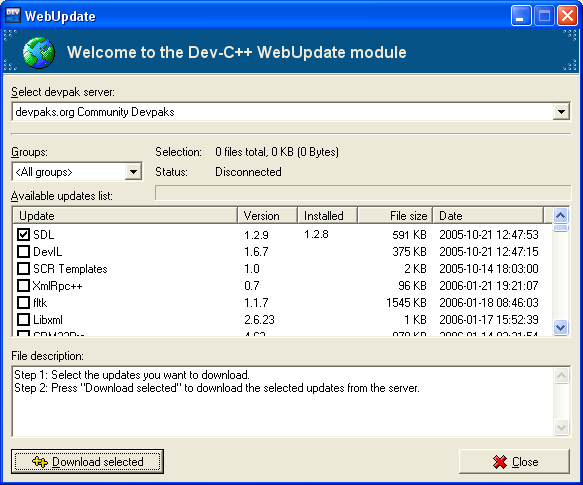The width and height of the screenshot is (583, 485).
Task: Check the Libxml update checkbox
Action: pos(23,319)
